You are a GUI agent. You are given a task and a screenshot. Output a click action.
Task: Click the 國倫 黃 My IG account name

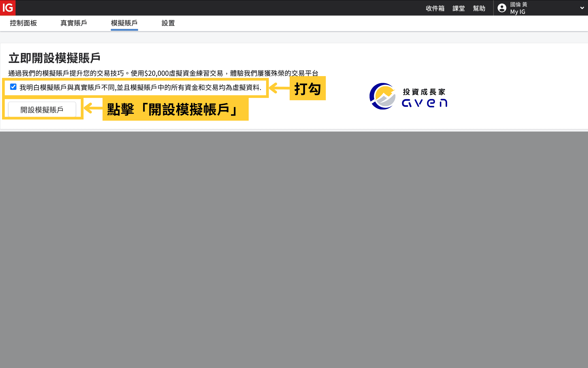click(x=519, y=8)
